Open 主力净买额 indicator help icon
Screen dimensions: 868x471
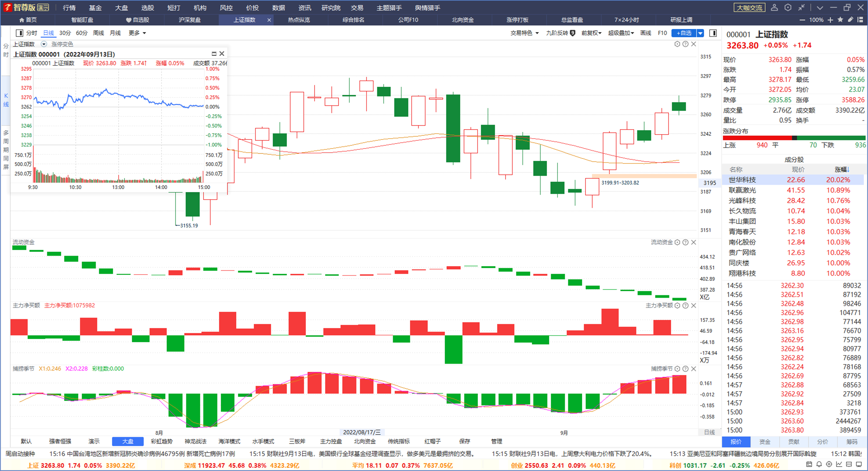tap(685, 305)
